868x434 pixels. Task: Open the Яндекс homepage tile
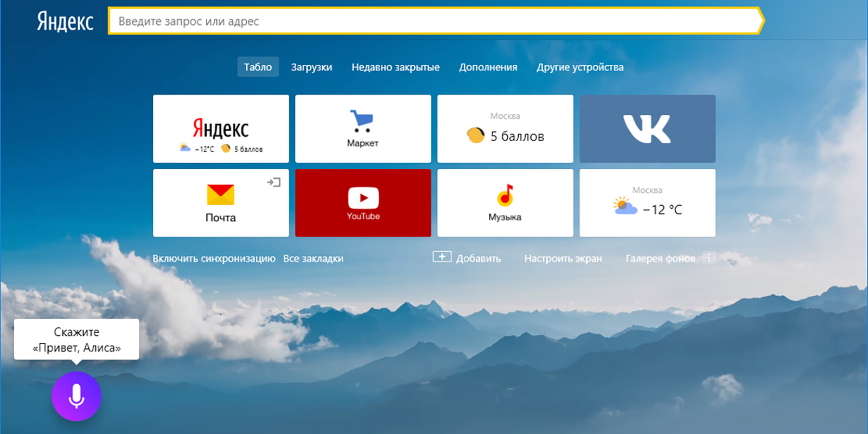[x=221, y=129]
